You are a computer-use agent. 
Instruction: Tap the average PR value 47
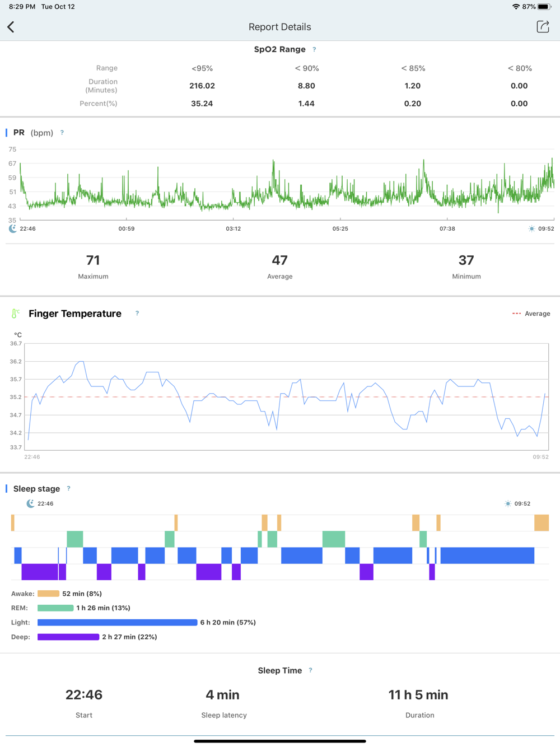280,260
